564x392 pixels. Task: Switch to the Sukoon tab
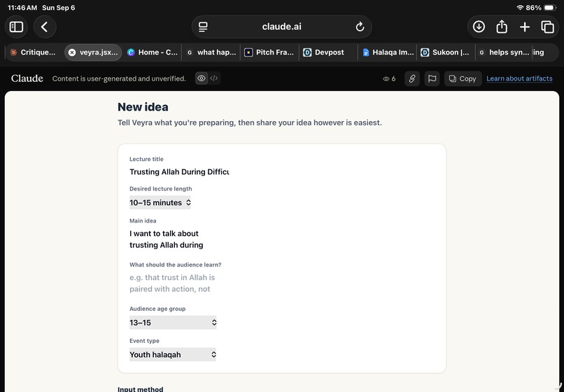point(446,52)
